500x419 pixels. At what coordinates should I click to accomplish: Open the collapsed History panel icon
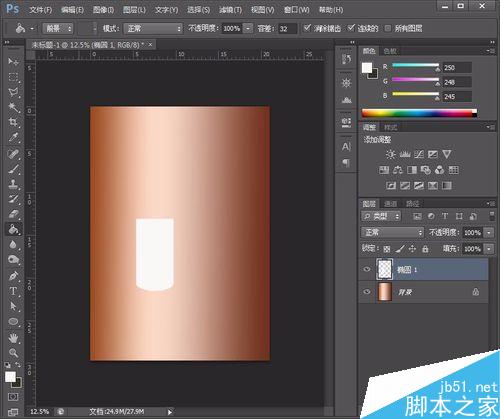tap(346, 59)
